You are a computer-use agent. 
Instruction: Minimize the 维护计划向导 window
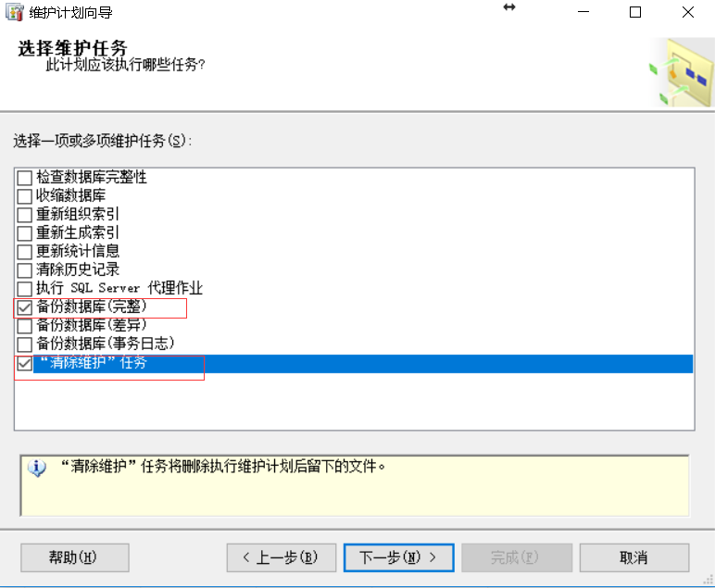point(583,12)
